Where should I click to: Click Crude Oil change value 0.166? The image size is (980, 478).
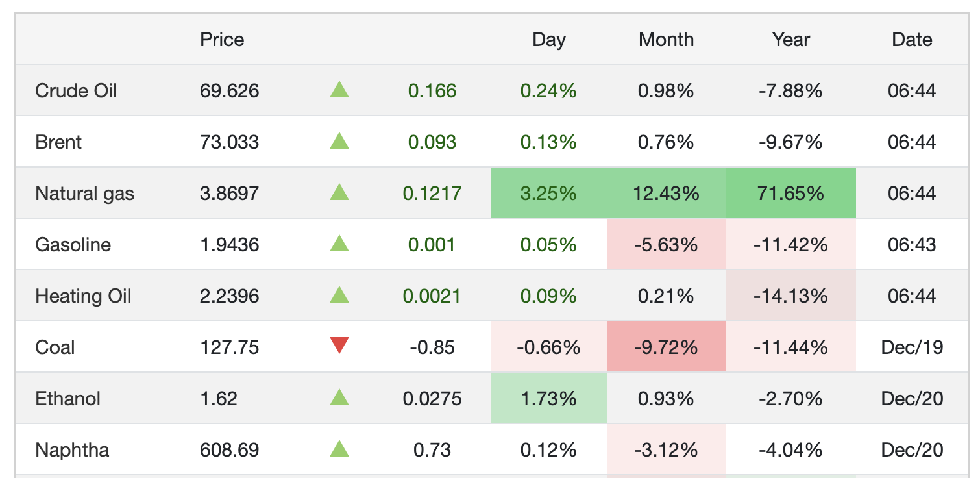tap(432, 90)
